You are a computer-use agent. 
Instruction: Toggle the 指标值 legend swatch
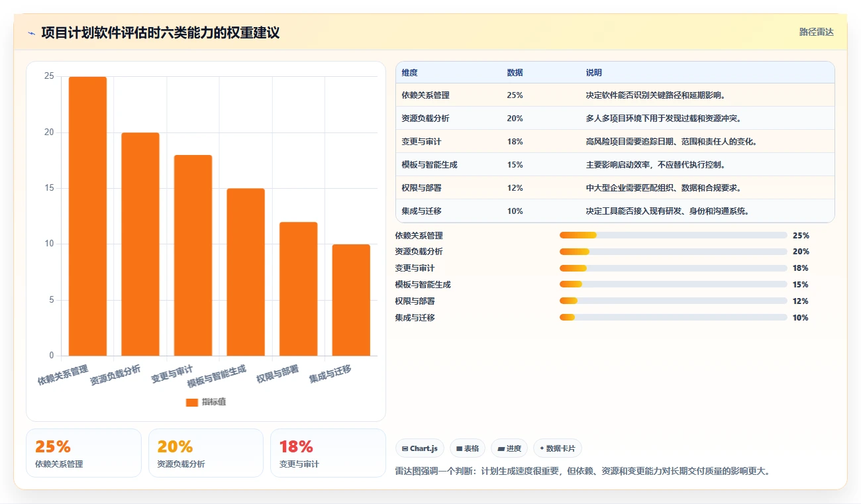[192, 402]
